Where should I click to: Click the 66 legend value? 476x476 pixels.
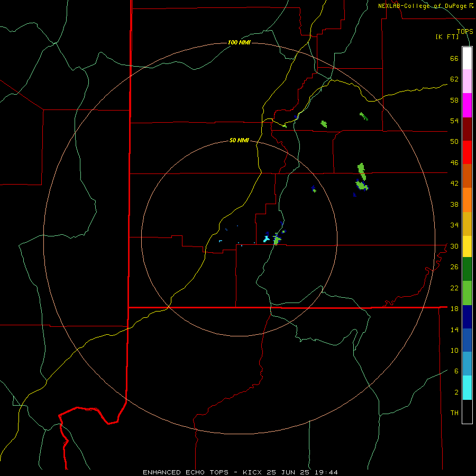[454, 59]
